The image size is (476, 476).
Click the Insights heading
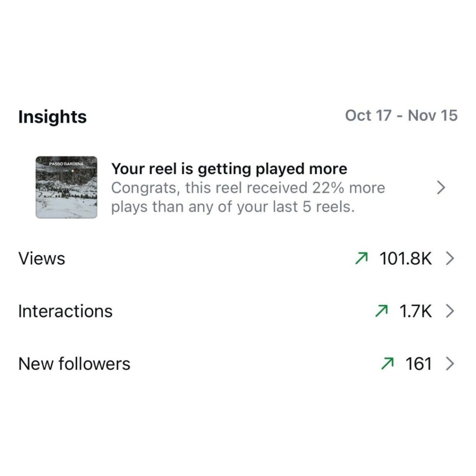coord(53,117)
